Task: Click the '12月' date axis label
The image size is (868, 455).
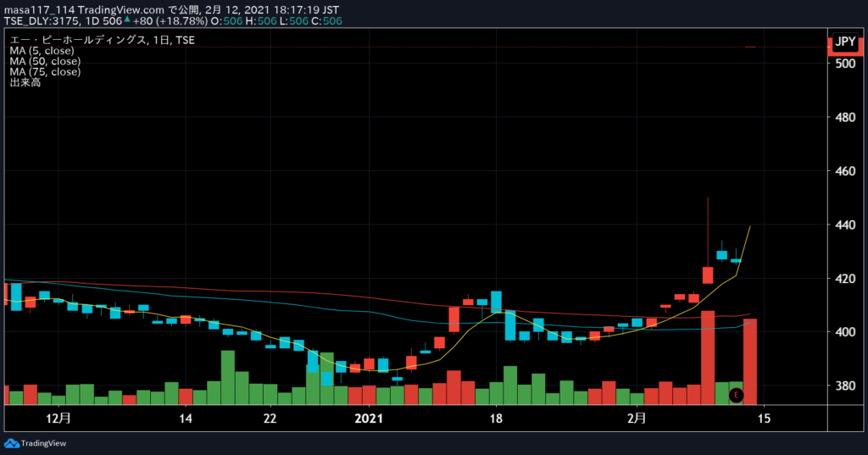Action: point(58,418)
